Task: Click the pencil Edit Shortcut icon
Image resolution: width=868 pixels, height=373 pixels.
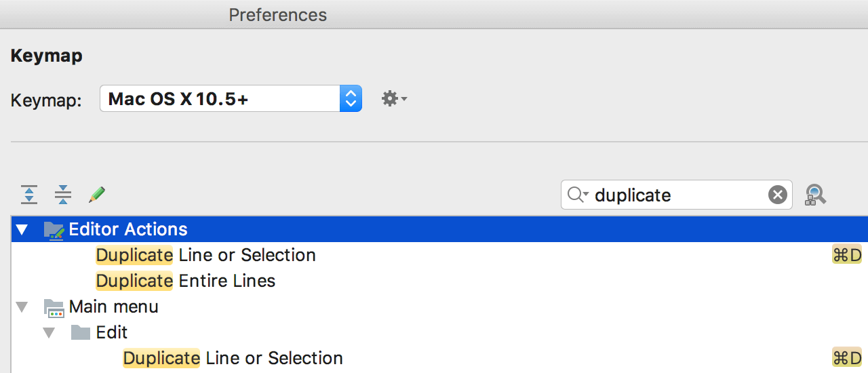Action: pos(97,195)
